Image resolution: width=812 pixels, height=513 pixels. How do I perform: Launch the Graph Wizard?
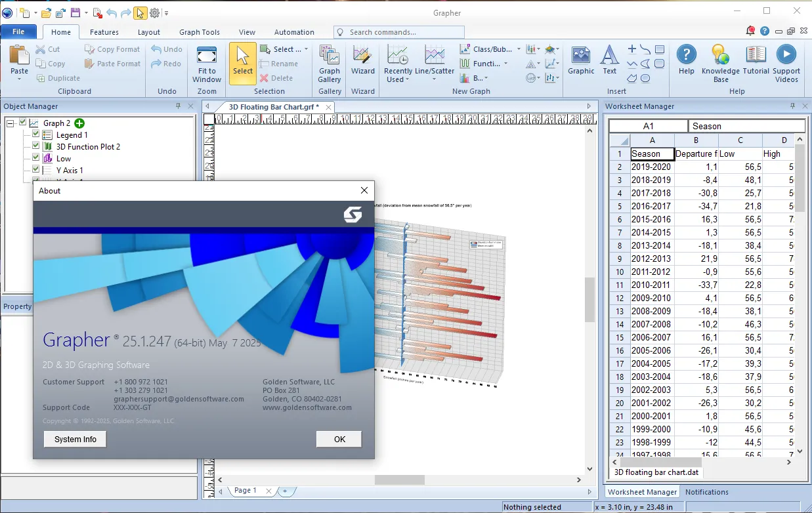click(363, 60)
